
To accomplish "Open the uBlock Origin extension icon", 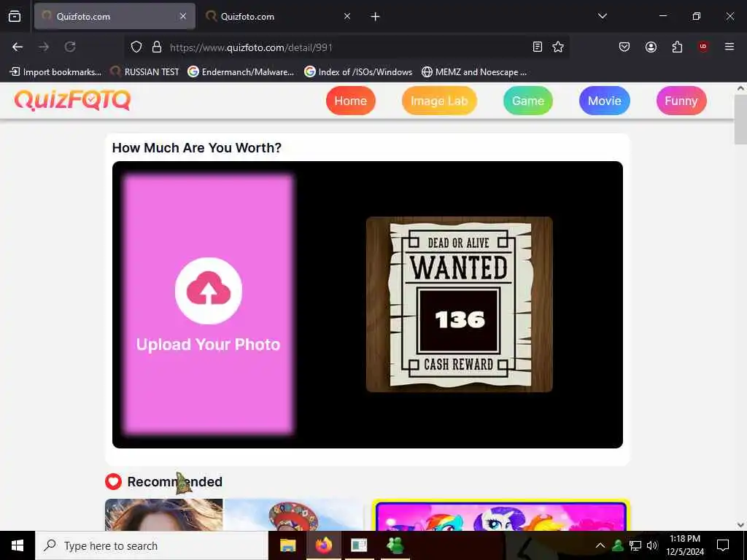I will coord(703,47).
